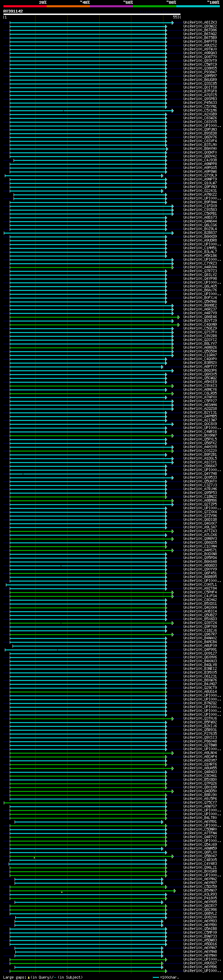Open the UniRef100_P41805 hit label
The image size is (223, 980).
[x=200, y=898]
